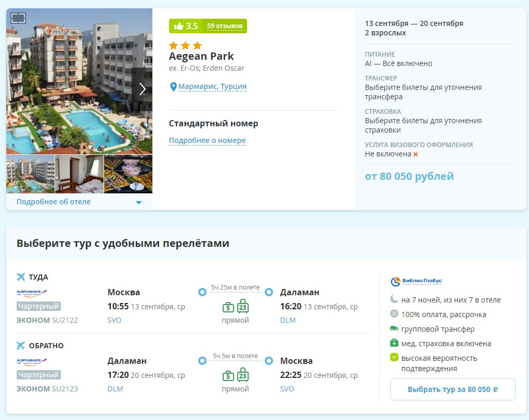This screenshot has height=420, width=529.
Task: Click the outbound checked baggage 23 kg icon
Action: tap(243, 306)
